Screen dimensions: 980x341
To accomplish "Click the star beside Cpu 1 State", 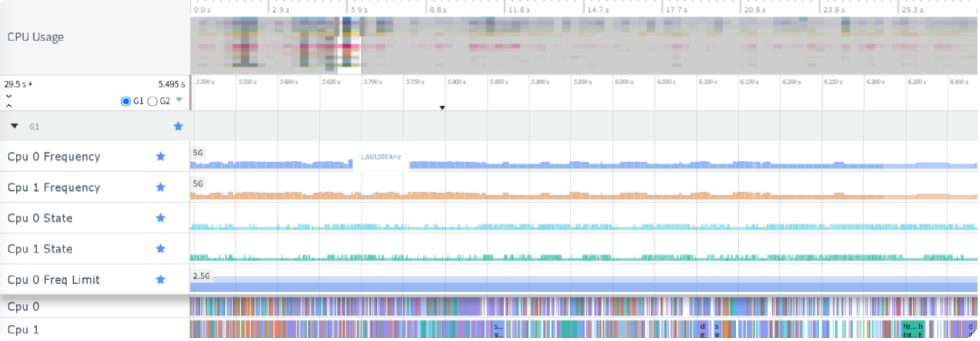I will pos(161,248).
